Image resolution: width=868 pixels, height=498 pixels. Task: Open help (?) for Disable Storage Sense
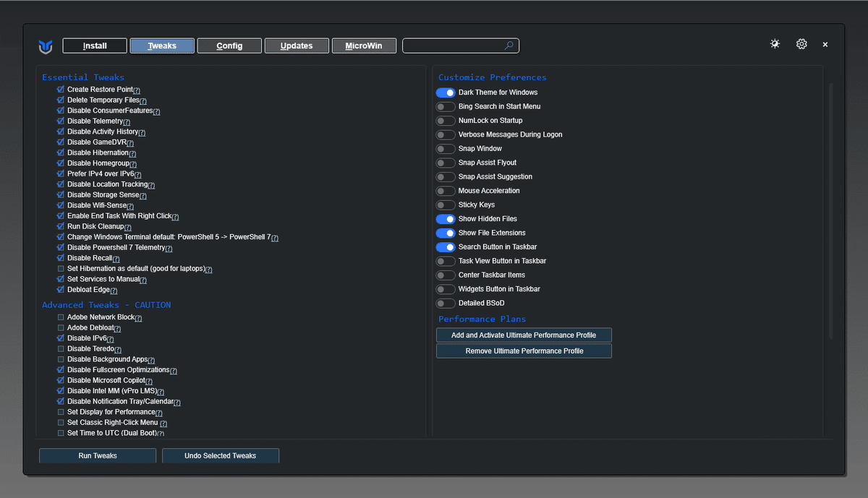[143, 196]
